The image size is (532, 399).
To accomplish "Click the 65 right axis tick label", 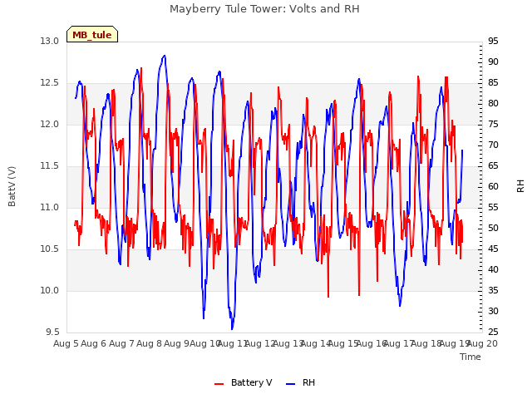I will [493, 166].
